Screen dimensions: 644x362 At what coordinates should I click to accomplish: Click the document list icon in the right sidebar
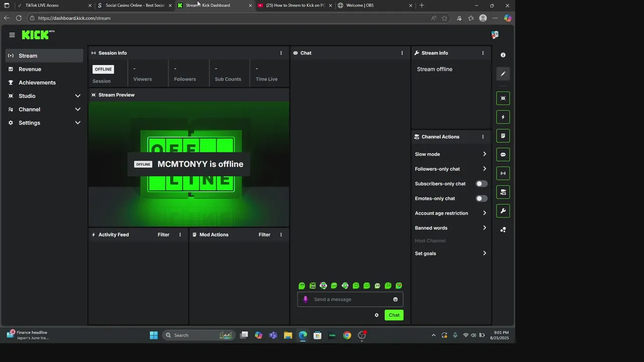(503, 136)
